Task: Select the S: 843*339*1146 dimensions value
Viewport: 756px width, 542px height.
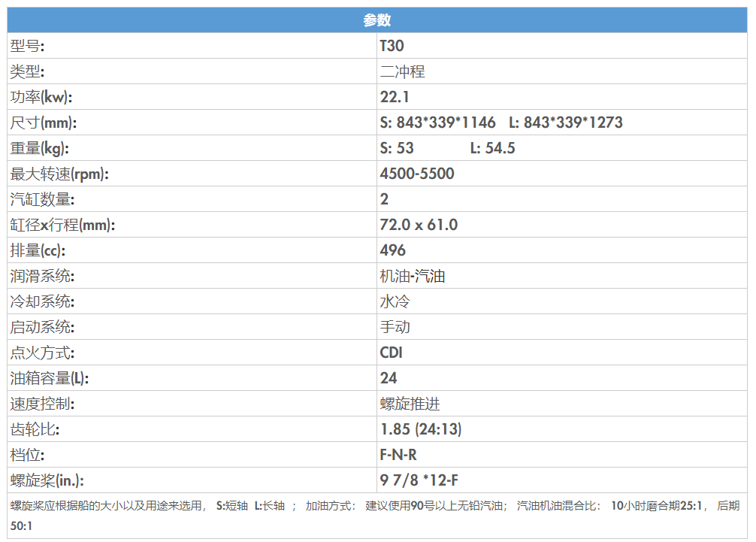Action: (437, 123)
